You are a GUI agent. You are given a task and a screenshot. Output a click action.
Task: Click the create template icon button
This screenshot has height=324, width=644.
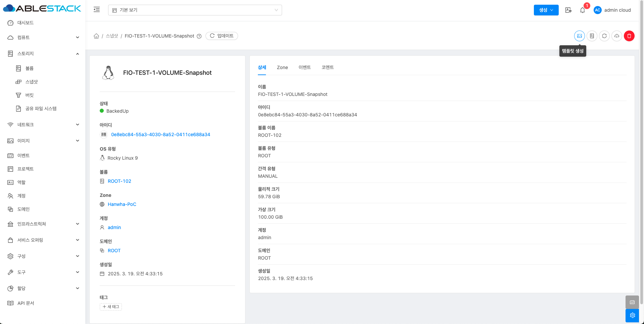click(579, 36)
